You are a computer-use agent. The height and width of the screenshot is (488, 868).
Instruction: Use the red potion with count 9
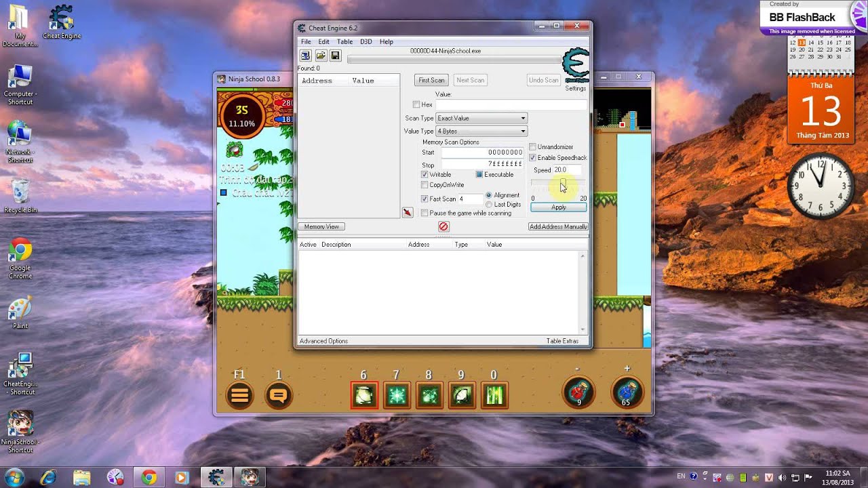578,392
